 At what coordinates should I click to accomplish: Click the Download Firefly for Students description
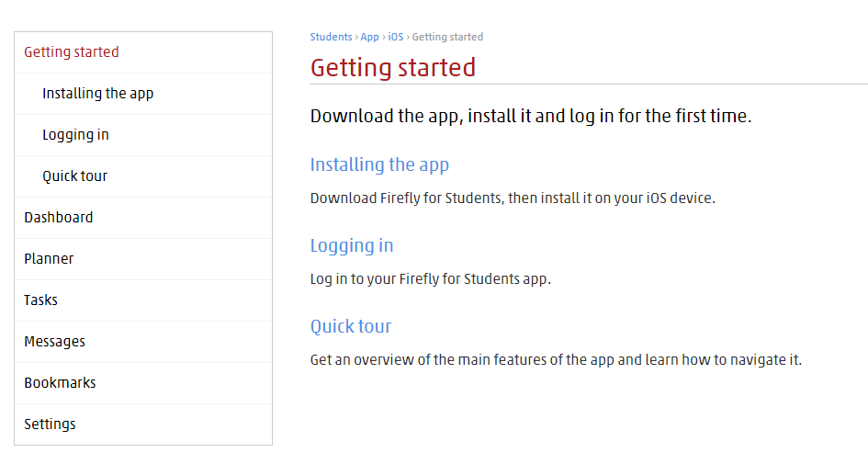[x=513, y=198]
